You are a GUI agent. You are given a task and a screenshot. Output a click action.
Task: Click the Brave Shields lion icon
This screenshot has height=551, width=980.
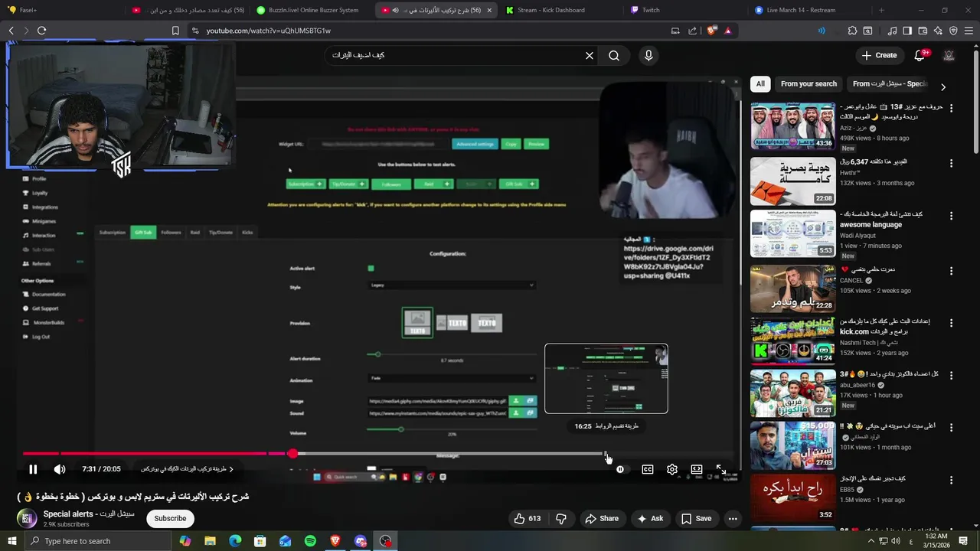[712, 31]
